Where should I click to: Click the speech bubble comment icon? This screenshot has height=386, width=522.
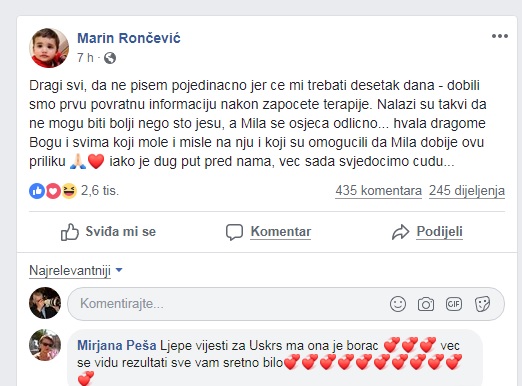coord(234,232)
